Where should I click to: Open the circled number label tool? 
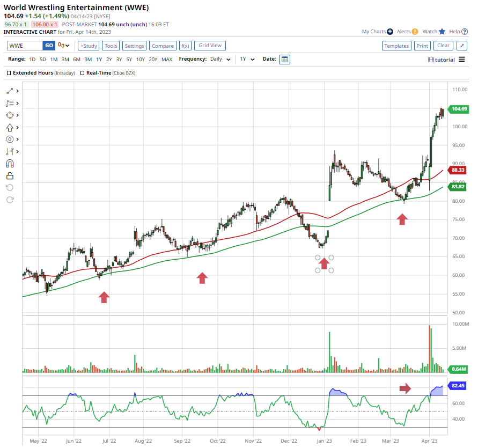(10, 139)
